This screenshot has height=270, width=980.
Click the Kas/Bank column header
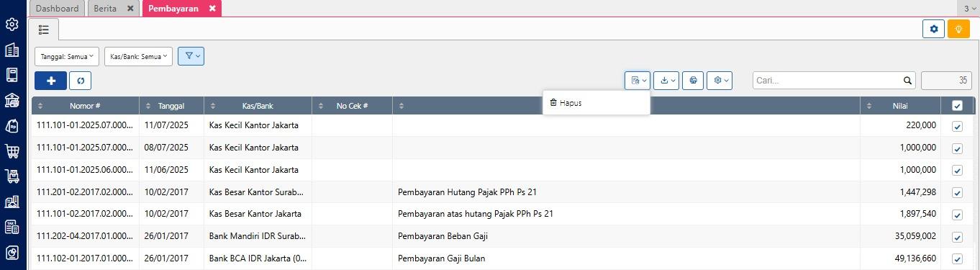tap(258, 106)
